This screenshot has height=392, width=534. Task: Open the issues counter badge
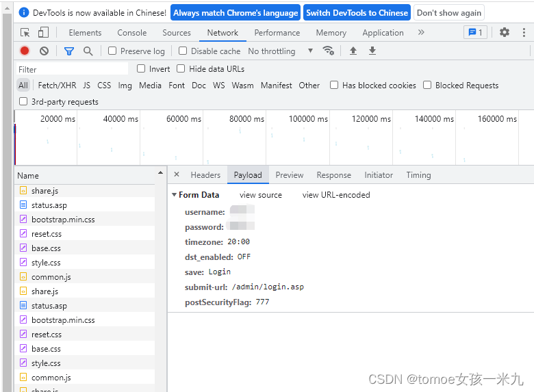coord(475,33)
